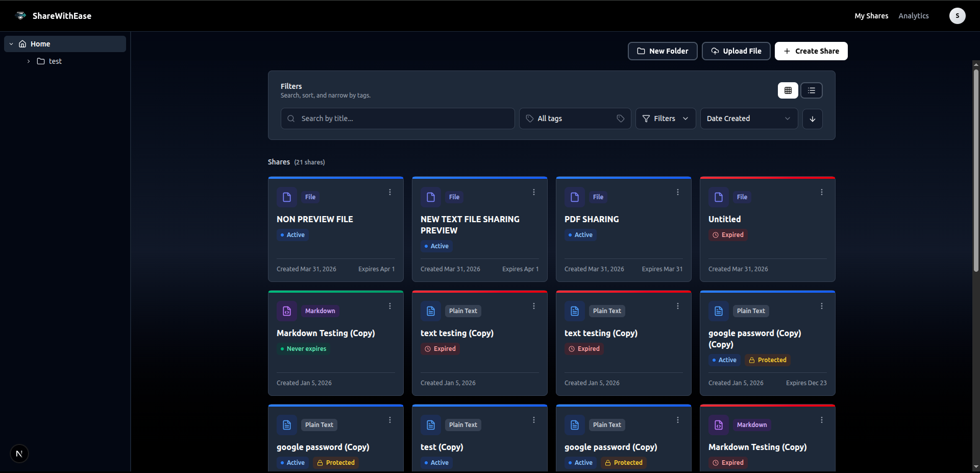Open options menu for test (Copy) card
This screenshot has height=473, width=980.
(534, 420)
